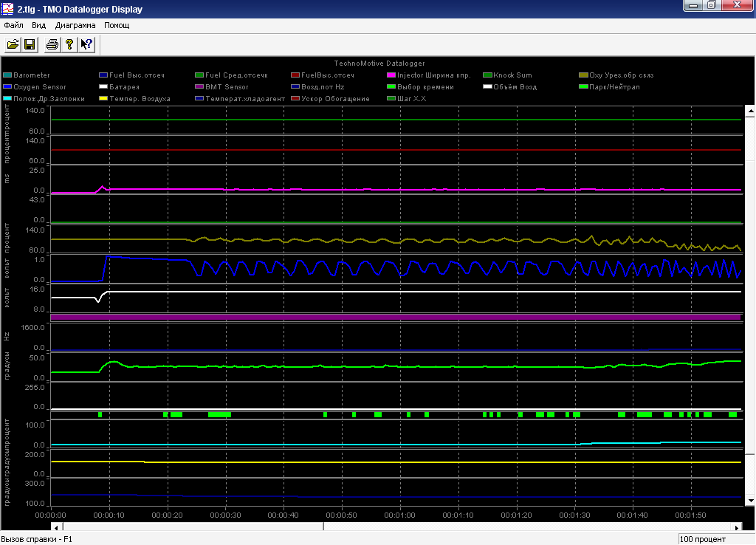Select the Батарея legend entry
The width and height of the screenshot is (756, 545).
pyautogui.click(x=123, y=87)
